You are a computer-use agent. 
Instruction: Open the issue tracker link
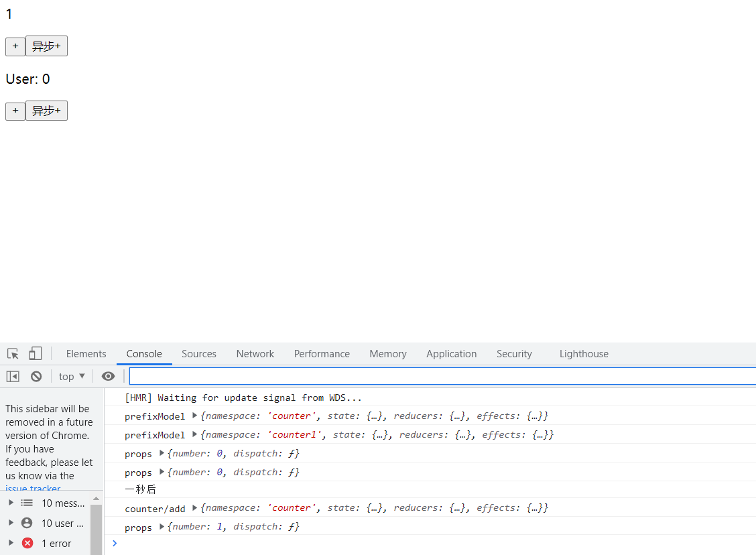pos(33,488)
